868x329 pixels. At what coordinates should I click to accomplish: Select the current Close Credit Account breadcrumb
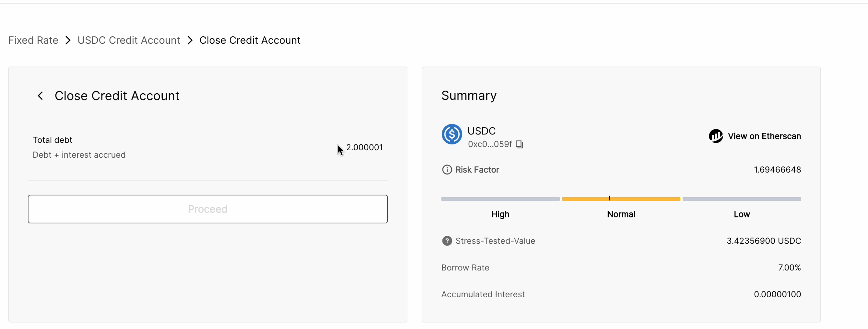[x=250, y=40]
